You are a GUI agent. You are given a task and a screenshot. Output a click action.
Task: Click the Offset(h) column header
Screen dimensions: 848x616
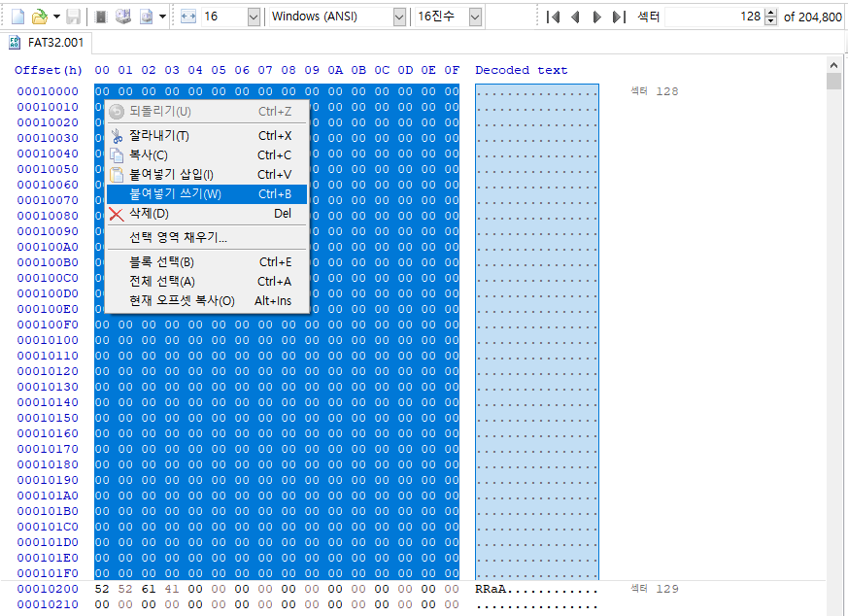pyautogui.click(x=49, y=70)
